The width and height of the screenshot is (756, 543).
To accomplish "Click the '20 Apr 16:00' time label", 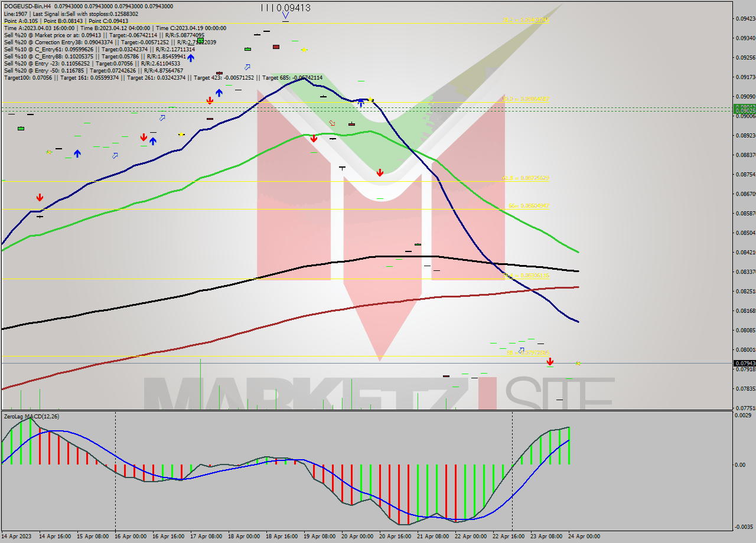I will [x=395, y=537].
